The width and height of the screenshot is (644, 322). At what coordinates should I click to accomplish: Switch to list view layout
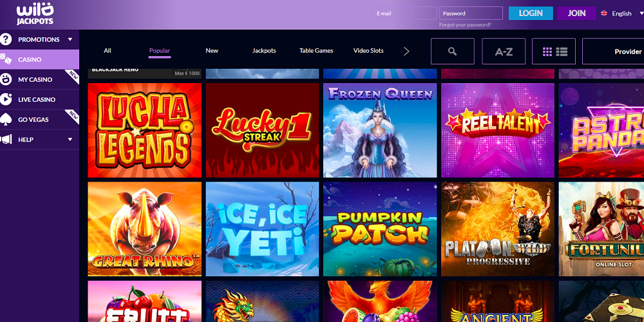point(562,52)
